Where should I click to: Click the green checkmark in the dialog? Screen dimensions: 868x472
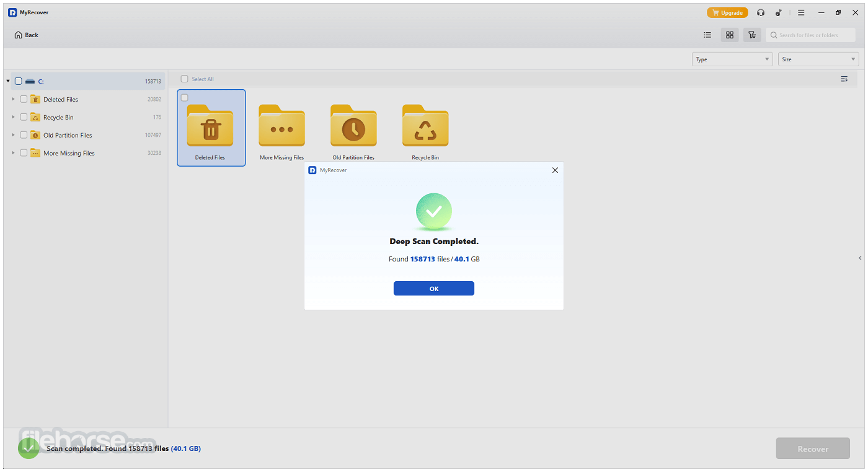click(434, 211)
